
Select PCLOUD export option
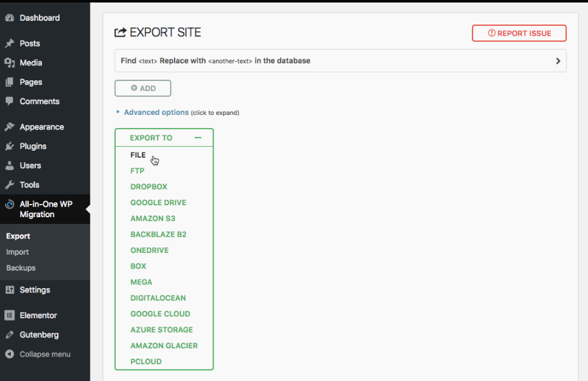click(x=146, y=362)
